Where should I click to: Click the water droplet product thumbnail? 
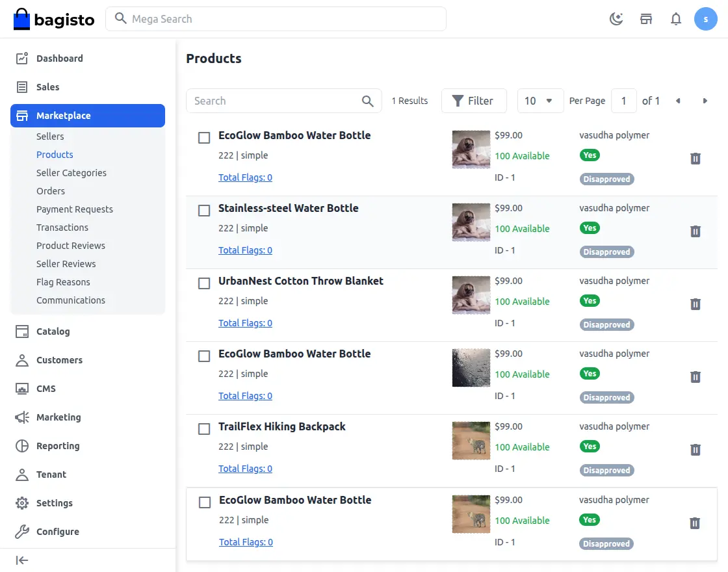(471, 368)
